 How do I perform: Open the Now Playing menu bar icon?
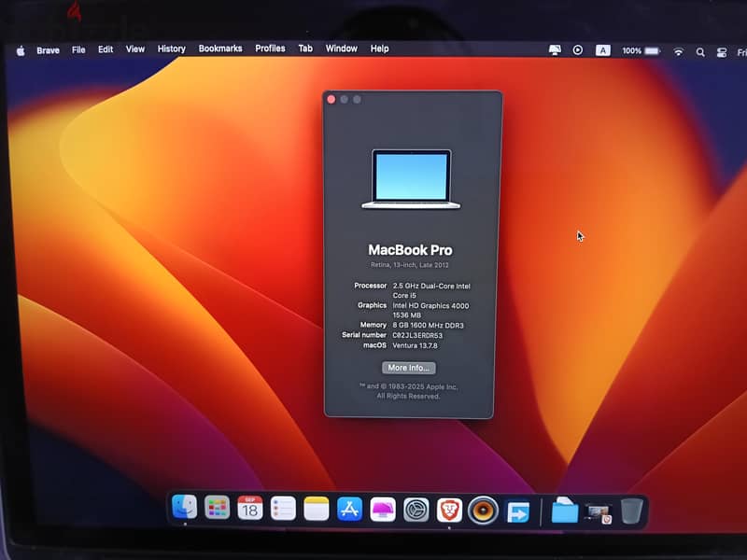click(577, 50)
